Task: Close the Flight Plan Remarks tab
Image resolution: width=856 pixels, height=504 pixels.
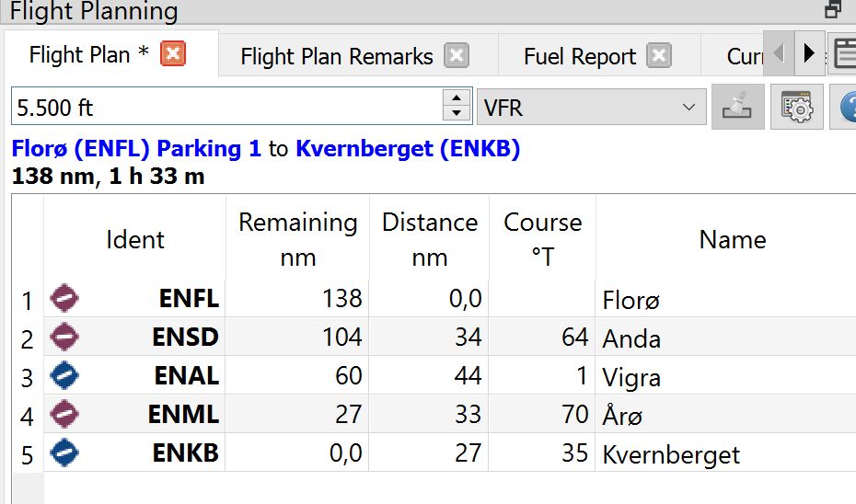Action: [x=457, y=55]
